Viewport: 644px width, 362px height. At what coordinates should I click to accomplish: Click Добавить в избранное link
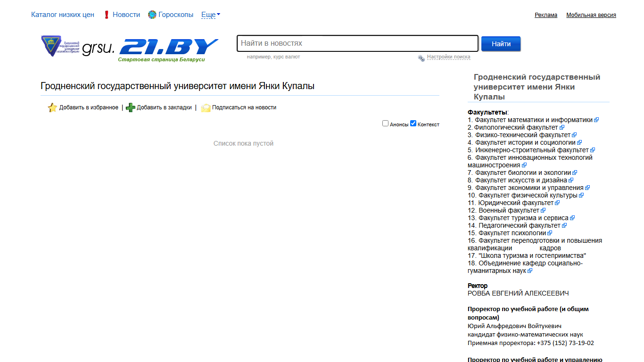pyautogui.click(x=89, y=107)
